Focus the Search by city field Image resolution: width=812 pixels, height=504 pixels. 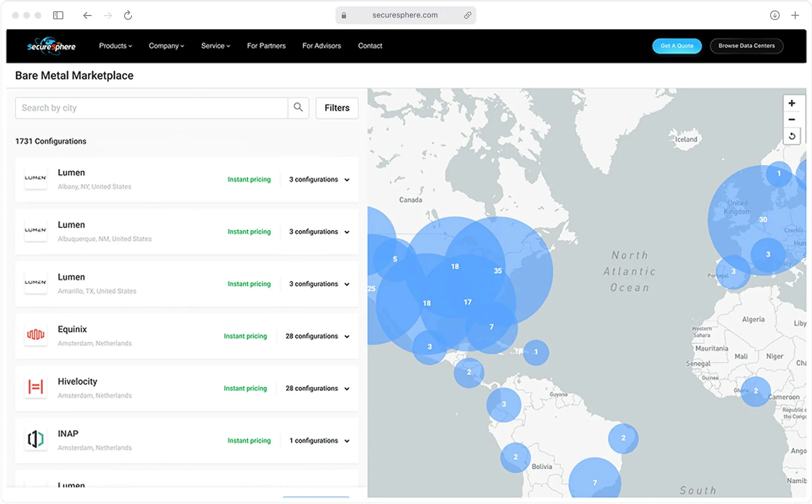coord(151,108)
